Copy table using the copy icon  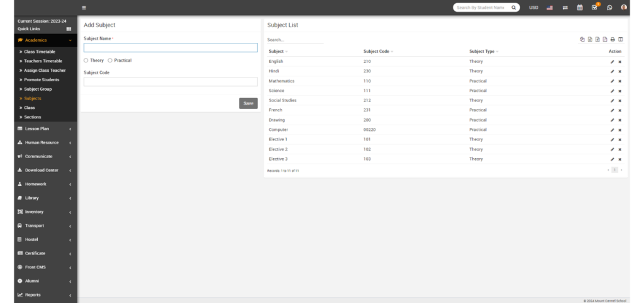582,39
